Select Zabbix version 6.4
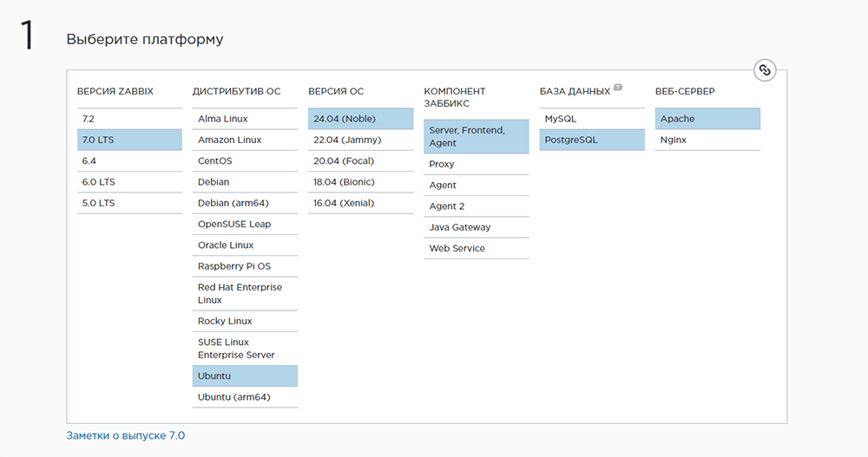 (129, 161)
